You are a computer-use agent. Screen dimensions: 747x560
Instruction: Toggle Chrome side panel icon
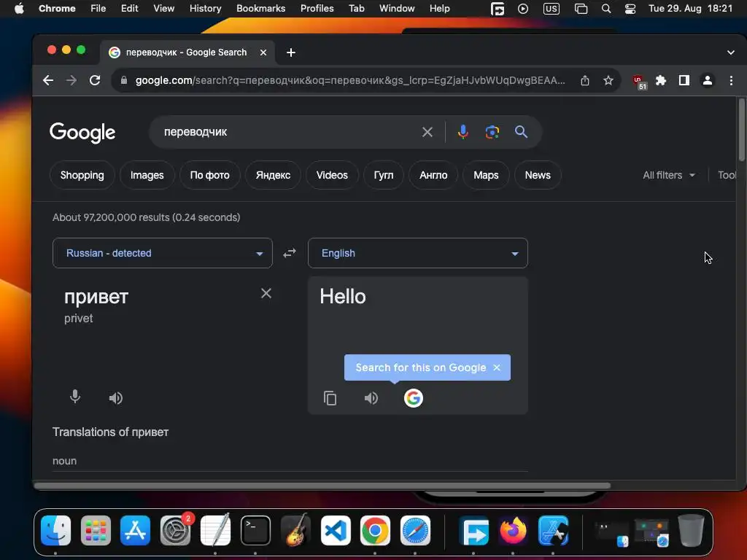point(684,80)
